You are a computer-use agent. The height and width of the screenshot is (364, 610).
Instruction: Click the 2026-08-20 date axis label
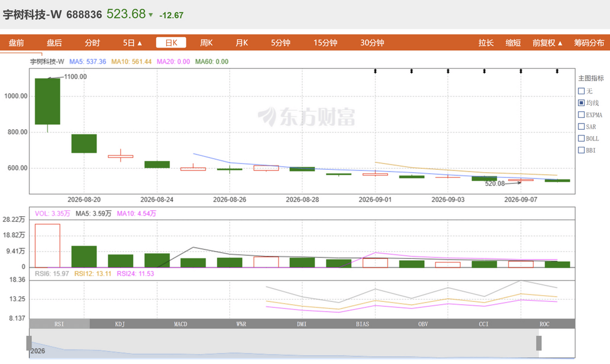84,200
